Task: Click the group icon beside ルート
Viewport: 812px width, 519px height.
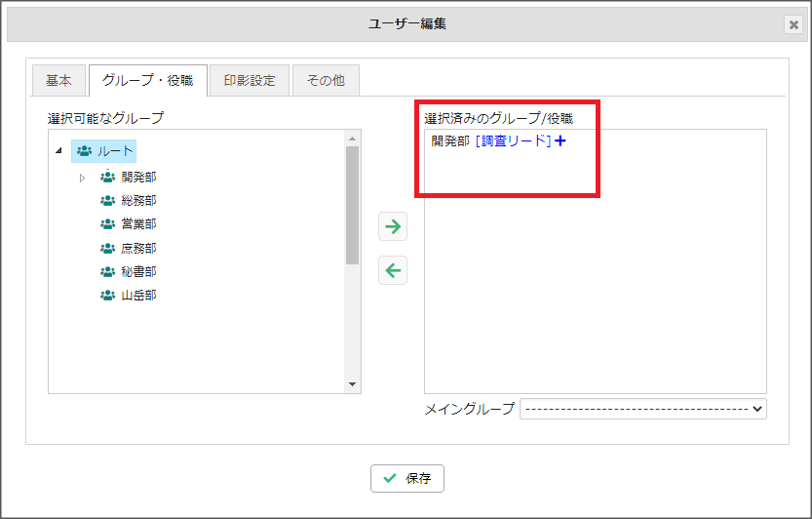Action: (85, 151)
